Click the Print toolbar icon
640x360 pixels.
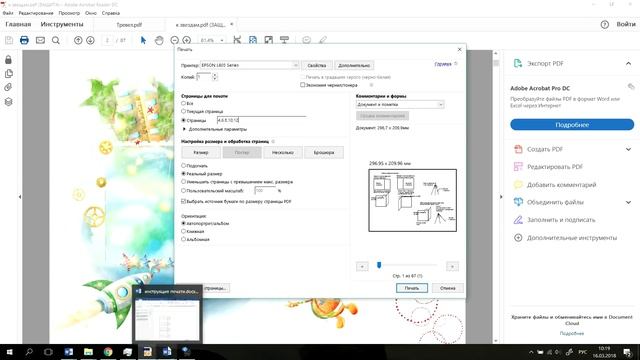click(24, 40)
